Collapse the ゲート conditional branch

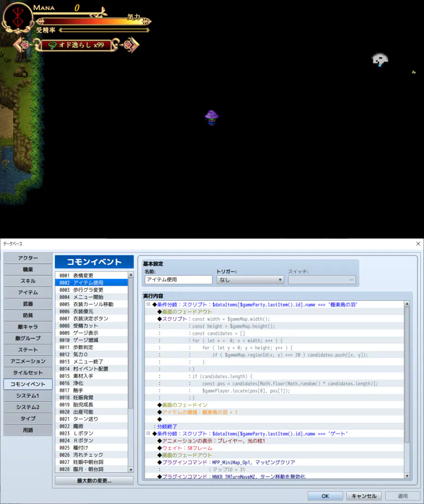(148, 433)
